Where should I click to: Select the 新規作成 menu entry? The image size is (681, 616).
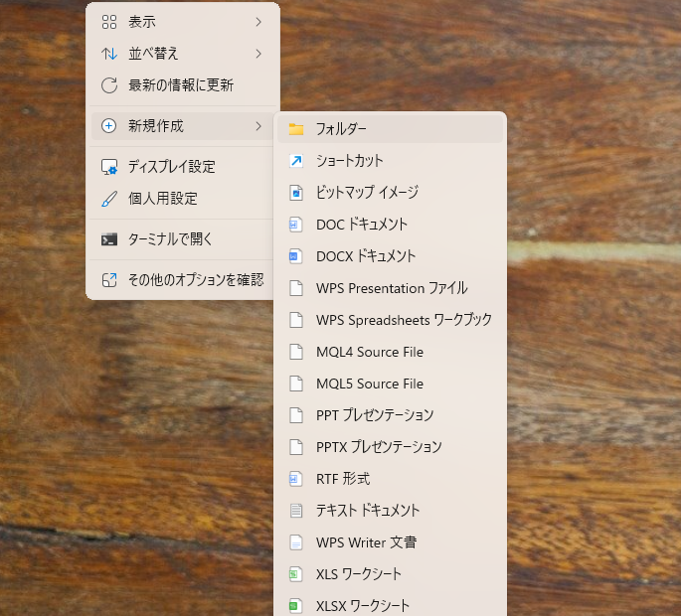pos(183,126)
